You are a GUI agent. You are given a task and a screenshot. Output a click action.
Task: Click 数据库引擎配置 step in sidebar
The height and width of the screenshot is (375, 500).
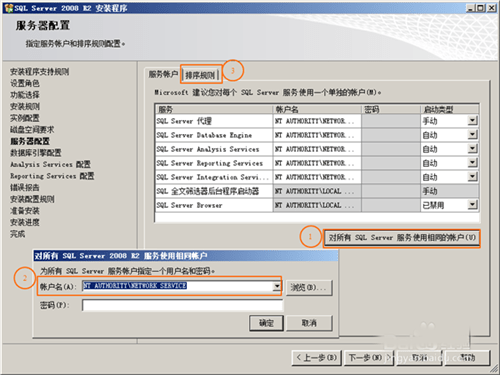[36, 153]
